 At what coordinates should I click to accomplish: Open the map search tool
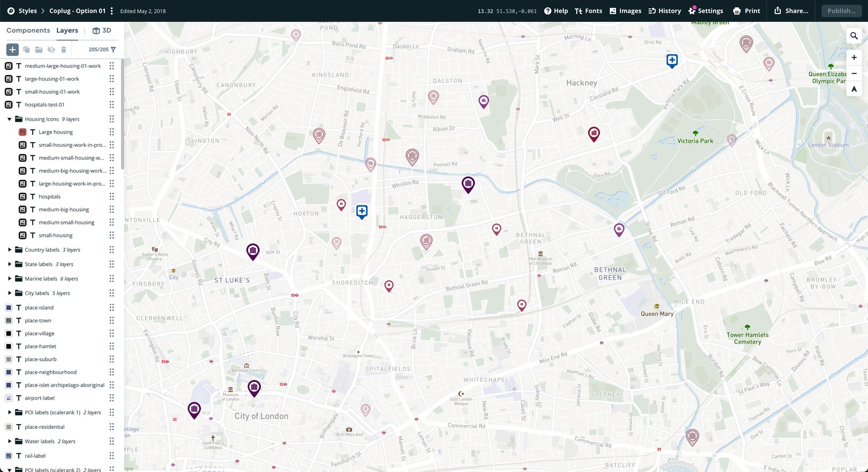pos(854,36)
